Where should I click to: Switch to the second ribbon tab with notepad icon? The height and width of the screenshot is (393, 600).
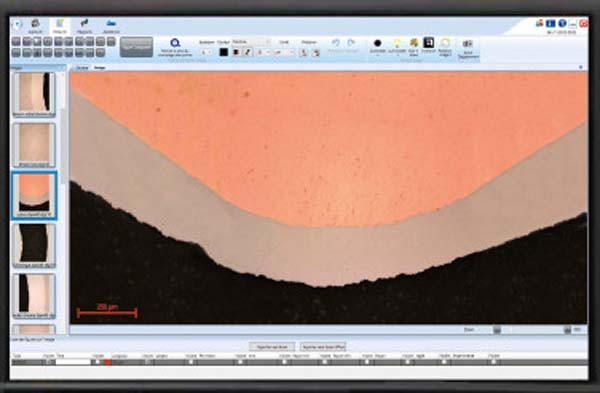click(60, 26)
